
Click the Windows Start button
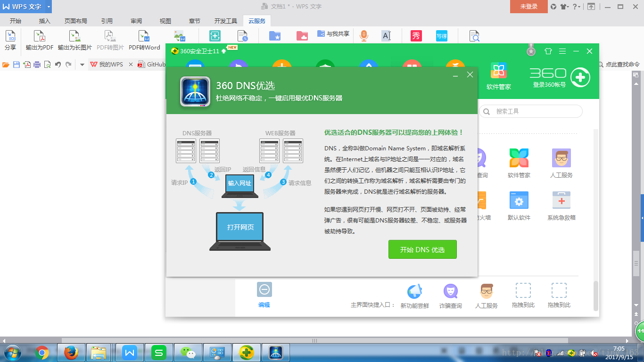tap(13, 353)
